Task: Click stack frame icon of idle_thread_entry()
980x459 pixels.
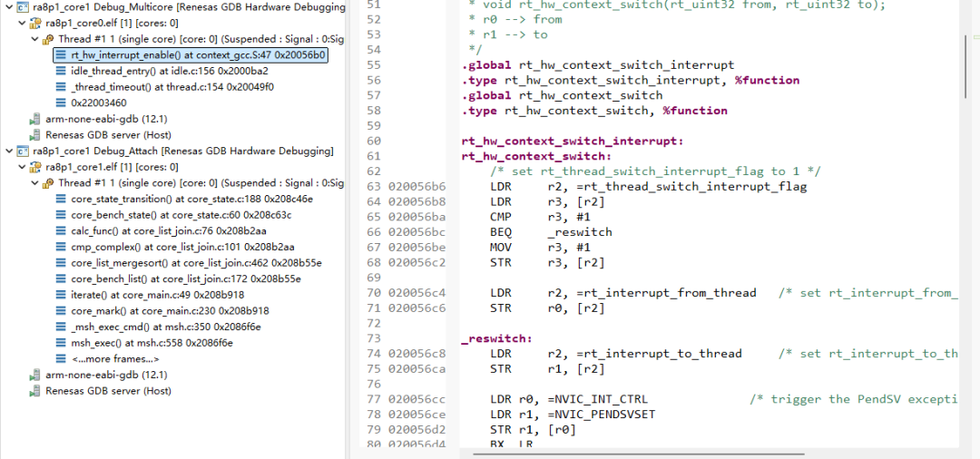Action: coord(61,71)
